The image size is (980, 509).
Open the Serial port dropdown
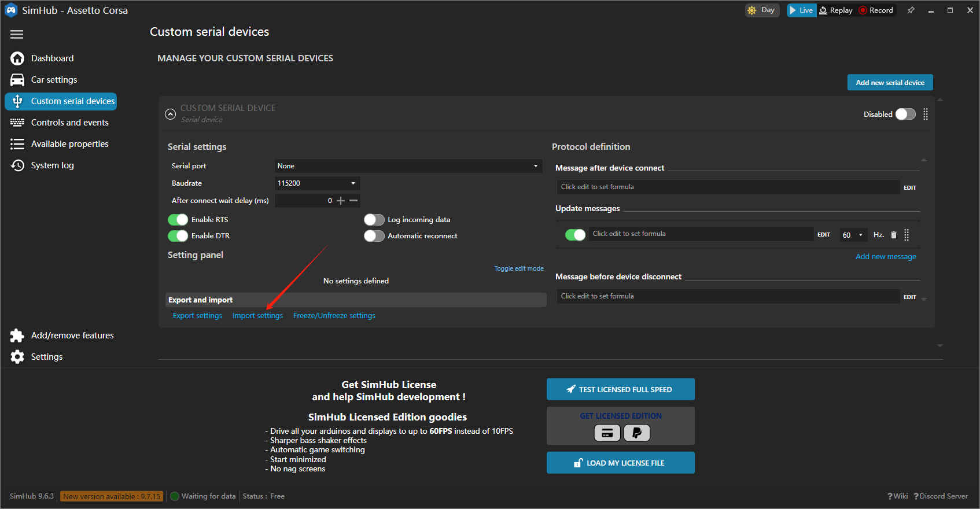pyautogui.click(x=408, y=166)
